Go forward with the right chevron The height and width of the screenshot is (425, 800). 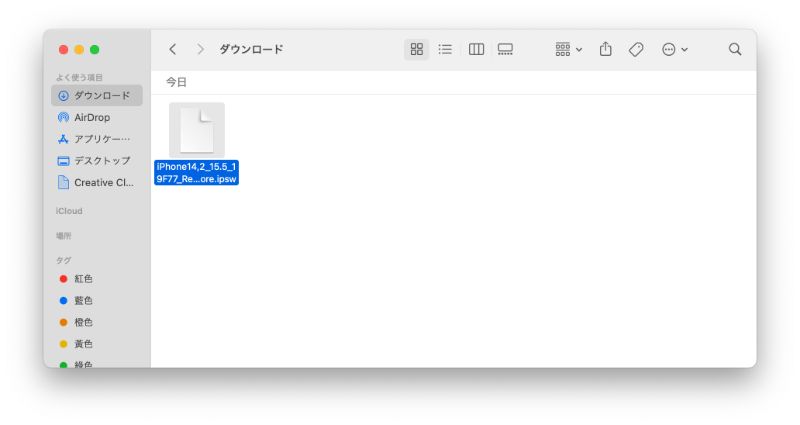click(x=200, y=49)
